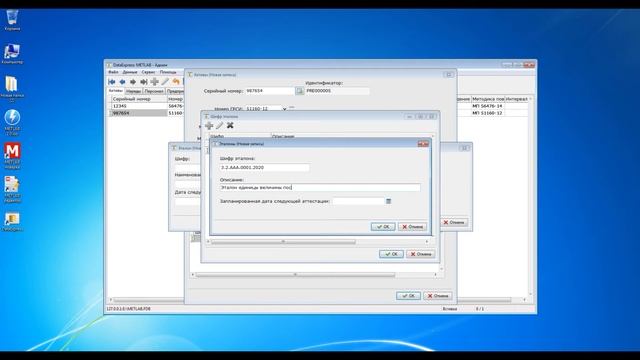640x360 pixels.
Task: Open the calendar picker beside attestation date
Action: [x=389, y=201]
